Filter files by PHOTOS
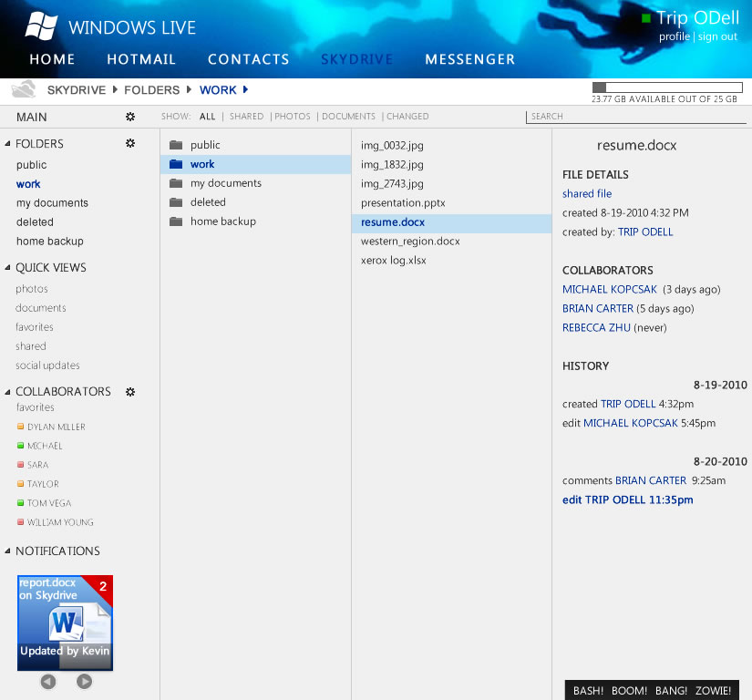The image size is (752, 700). click(293, 117)
